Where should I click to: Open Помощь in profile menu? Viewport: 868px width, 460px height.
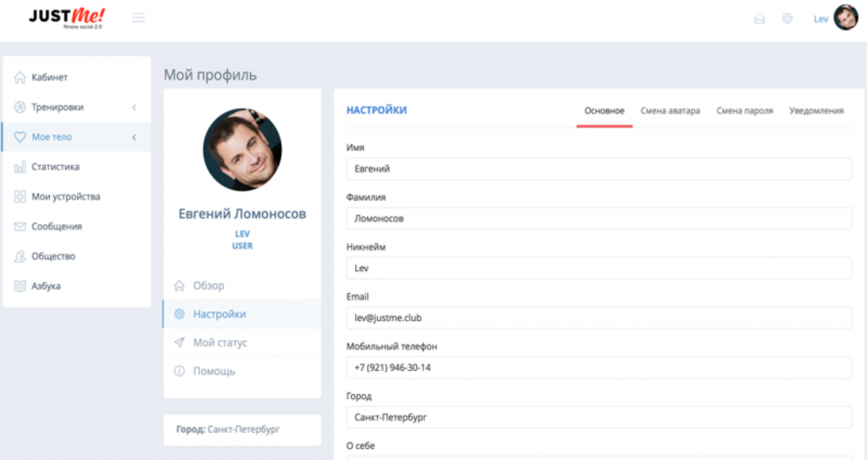(242, 371)
